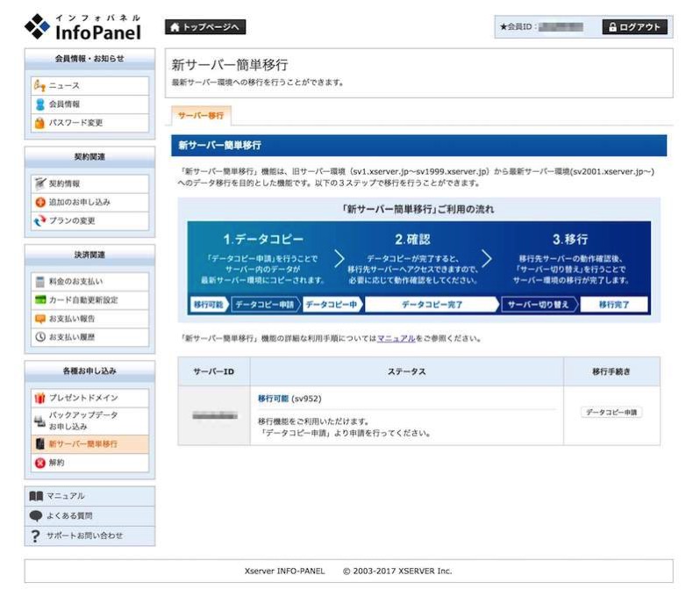This screenshot has height=604, width=700.
Task: Click the 会員ID label in header
Action: click(518, 27)
